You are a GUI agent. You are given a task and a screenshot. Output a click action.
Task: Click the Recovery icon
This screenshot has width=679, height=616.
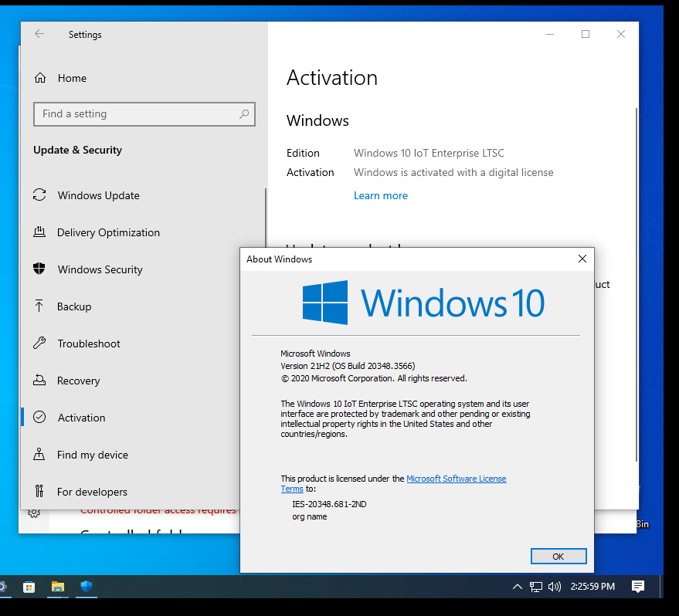[39, 380]
